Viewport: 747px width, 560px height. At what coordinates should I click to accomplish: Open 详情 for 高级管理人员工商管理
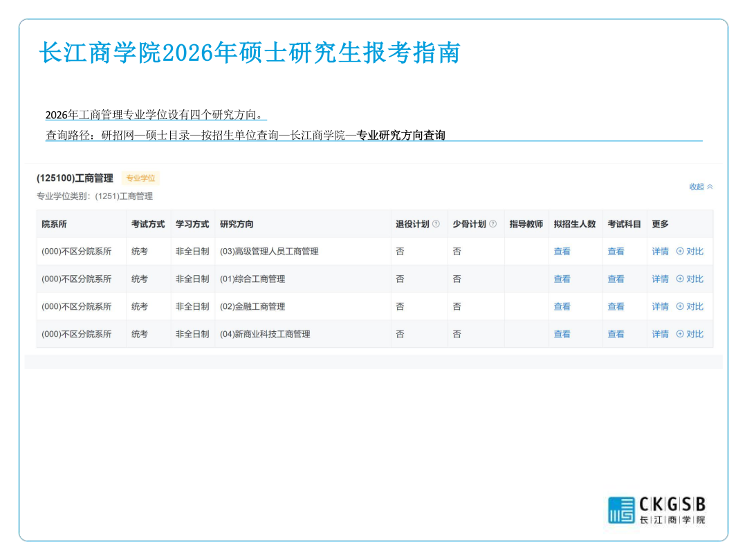pyautogui.click(x=660, y=252)
